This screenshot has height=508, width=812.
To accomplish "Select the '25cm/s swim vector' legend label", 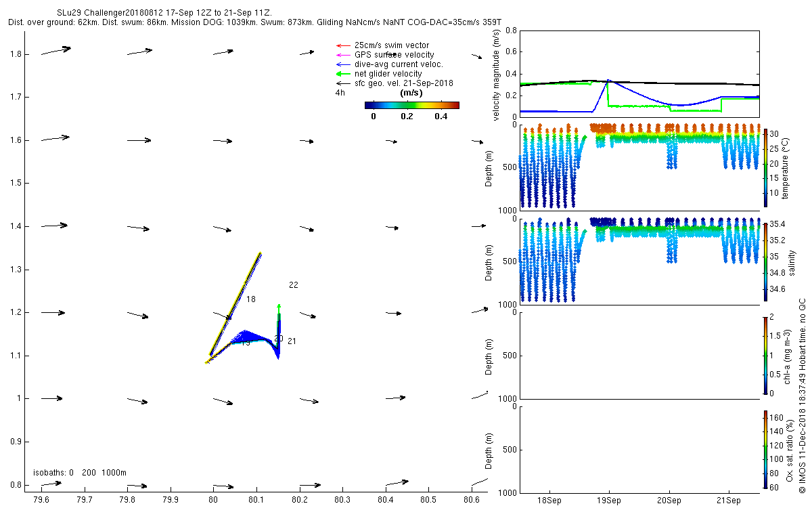I will click(x=392, y=45).
